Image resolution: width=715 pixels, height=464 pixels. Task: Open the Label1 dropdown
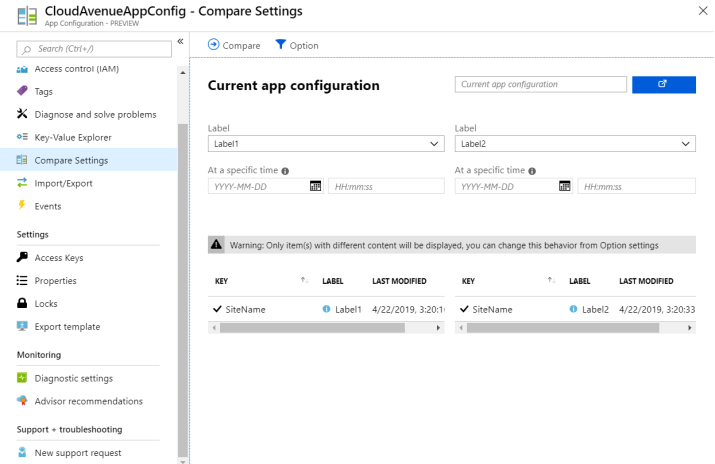326,144
